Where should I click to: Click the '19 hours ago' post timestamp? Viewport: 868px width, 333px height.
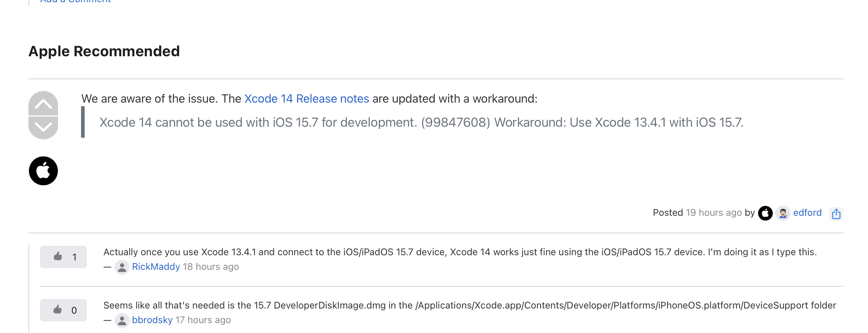[714, 213]
